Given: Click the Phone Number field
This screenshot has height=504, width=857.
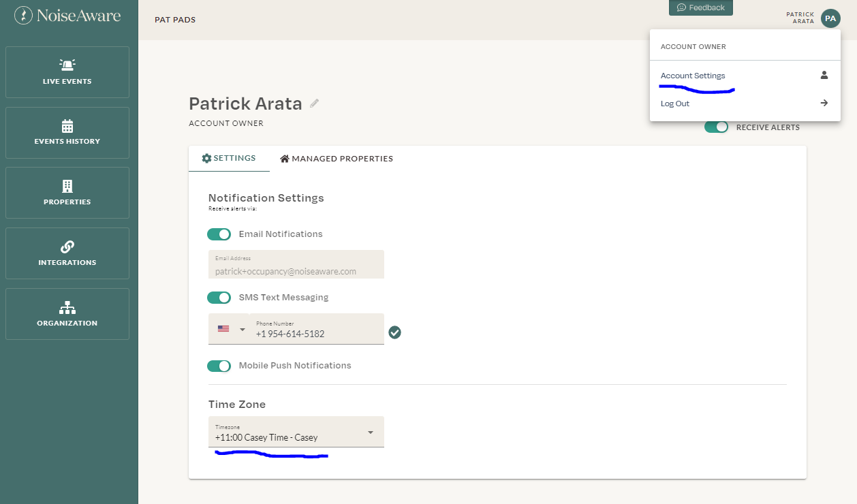Looking at the screenshot, I should click(317, 329).
